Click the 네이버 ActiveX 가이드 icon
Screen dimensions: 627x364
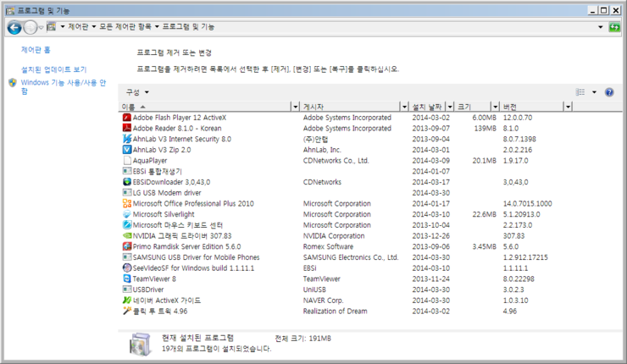point(127,300)
